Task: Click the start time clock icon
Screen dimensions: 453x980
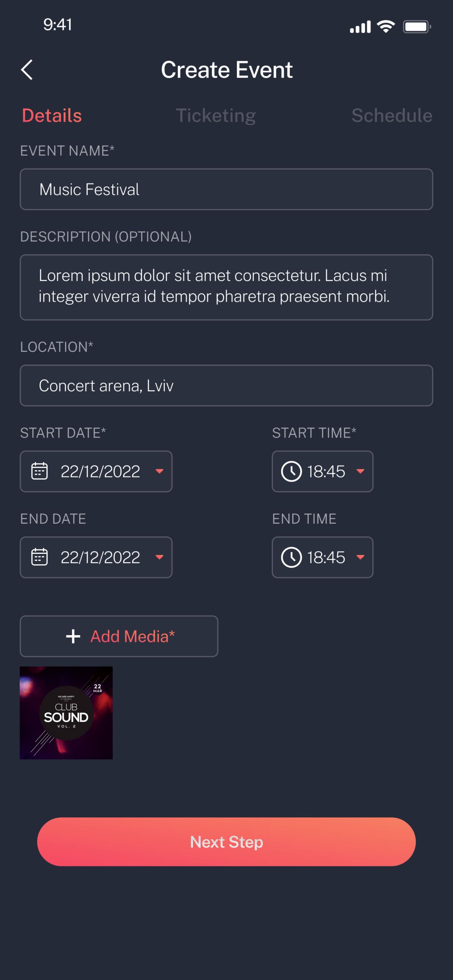Action: pos(291,471)
